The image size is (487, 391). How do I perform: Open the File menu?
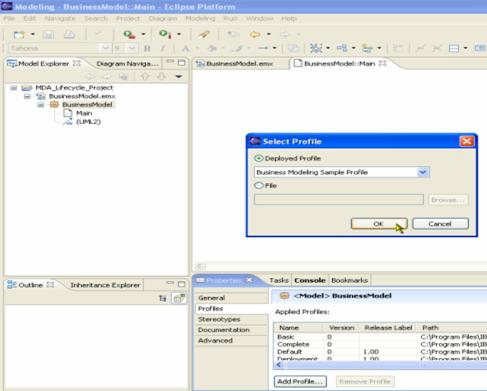[x=9, y=19]
